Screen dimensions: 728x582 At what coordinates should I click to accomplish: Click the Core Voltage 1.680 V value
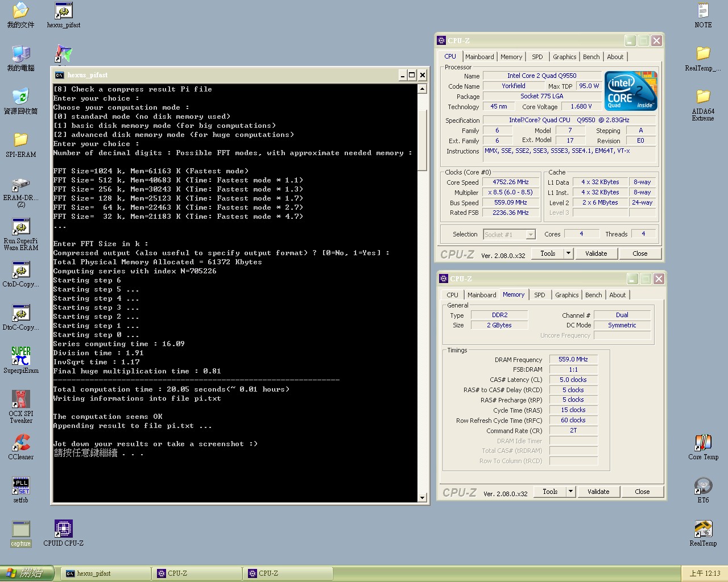[581, 106]
